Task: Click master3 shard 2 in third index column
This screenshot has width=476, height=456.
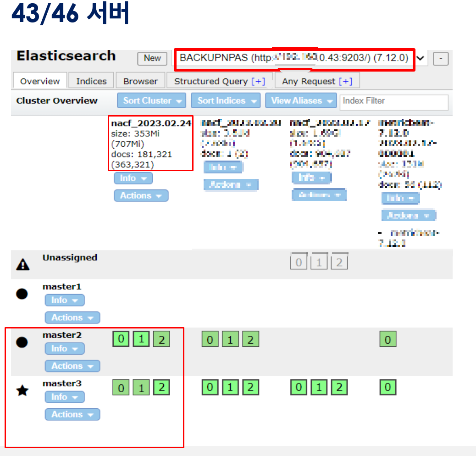Action: coord(339,387)
